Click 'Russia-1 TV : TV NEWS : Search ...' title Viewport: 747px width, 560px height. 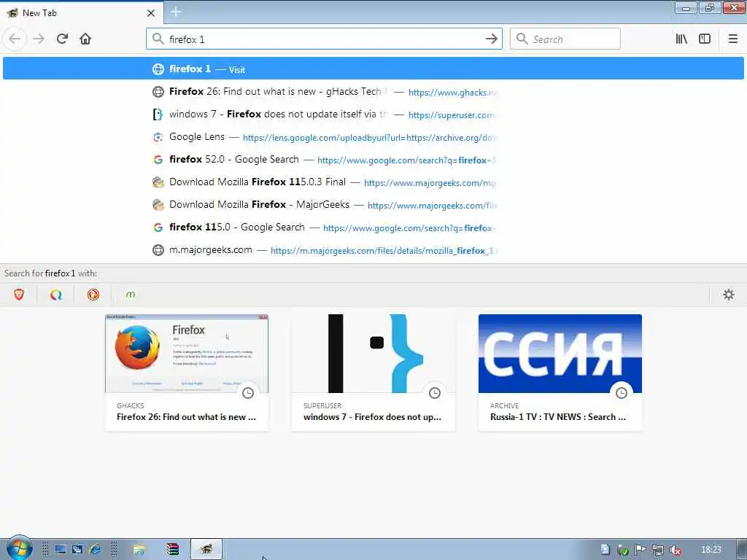tap(558, 417)
